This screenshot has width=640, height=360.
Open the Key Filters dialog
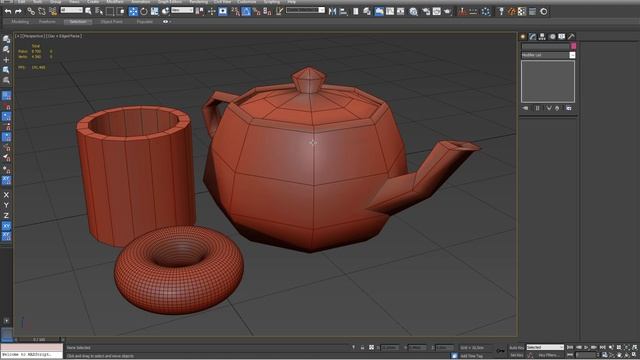tap(549, 356)
